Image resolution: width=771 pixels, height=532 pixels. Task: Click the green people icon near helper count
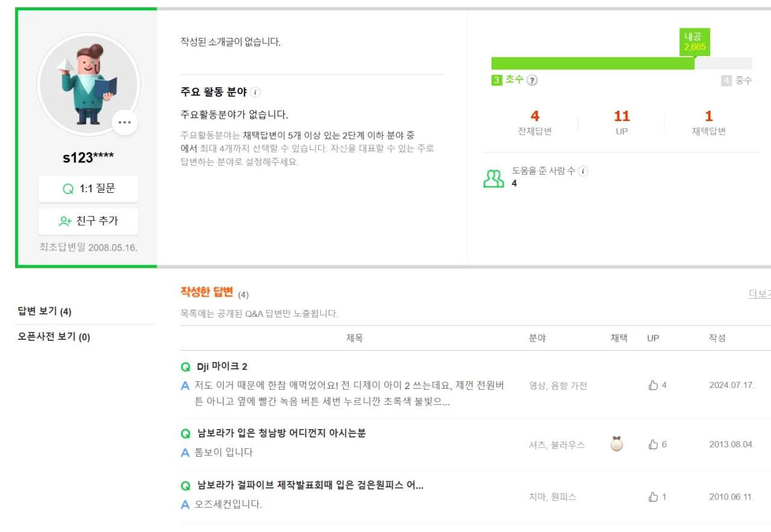(x=494, y=177)
